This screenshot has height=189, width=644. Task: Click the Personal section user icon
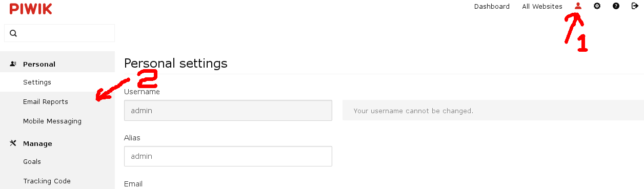(13, 64)
